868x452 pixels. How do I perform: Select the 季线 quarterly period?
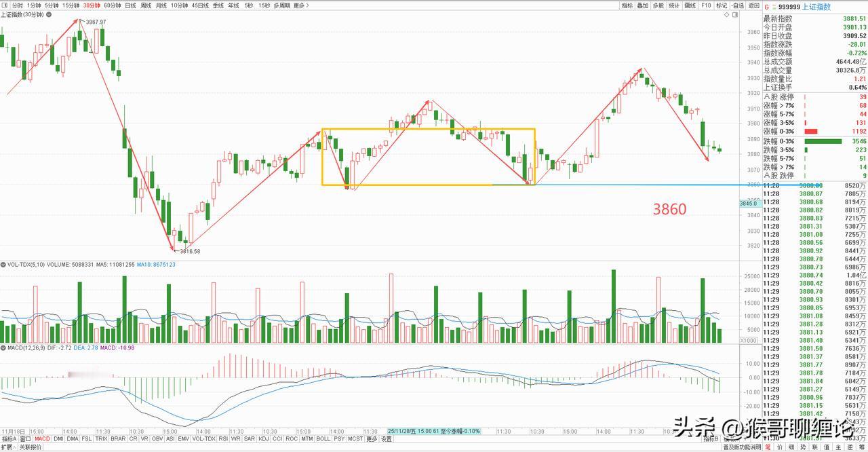click(x=218, y=5)
